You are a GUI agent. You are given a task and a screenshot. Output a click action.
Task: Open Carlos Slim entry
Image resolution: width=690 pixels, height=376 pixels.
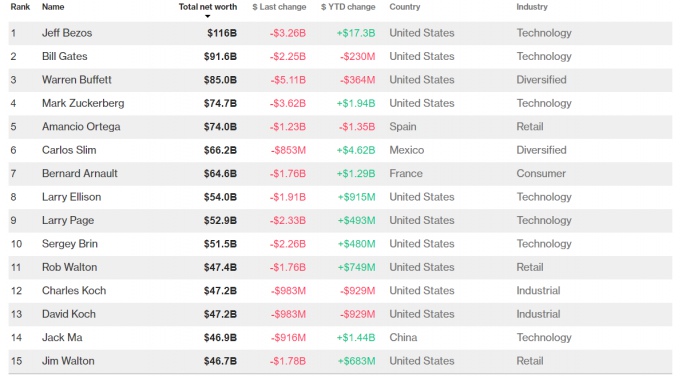[69, 150]
